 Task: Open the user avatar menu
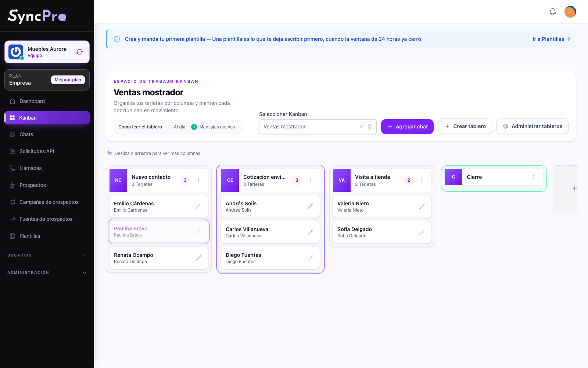point(570,12)
